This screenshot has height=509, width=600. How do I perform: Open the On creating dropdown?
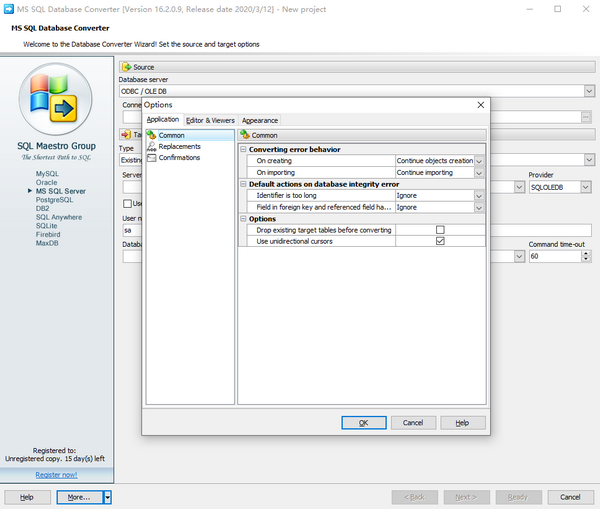point(479,161)
